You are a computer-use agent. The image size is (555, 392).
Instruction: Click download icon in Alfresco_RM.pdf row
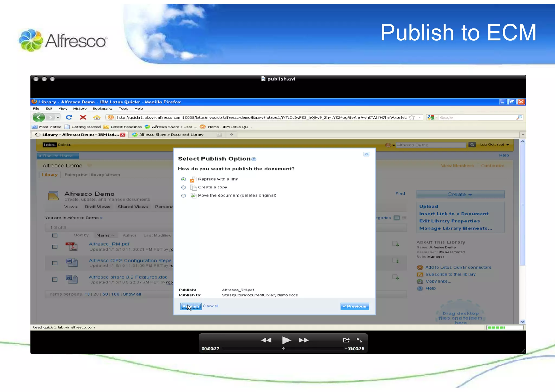pos(396,244)
